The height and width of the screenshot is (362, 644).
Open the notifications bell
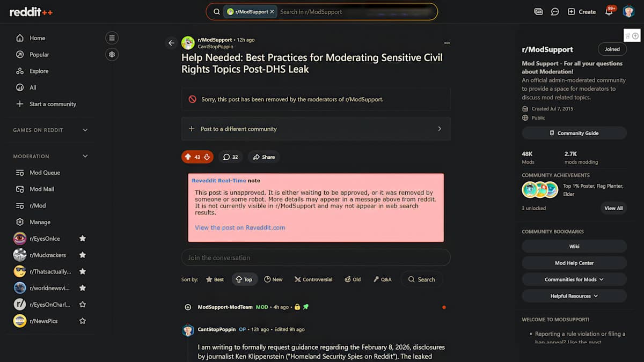pos(610,11)
